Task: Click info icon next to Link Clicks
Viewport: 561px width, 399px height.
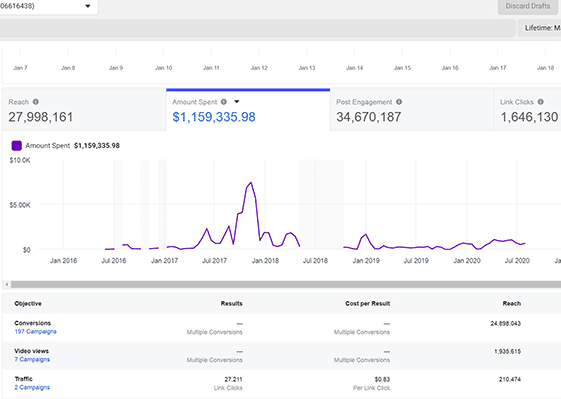Action: point(541,102)
